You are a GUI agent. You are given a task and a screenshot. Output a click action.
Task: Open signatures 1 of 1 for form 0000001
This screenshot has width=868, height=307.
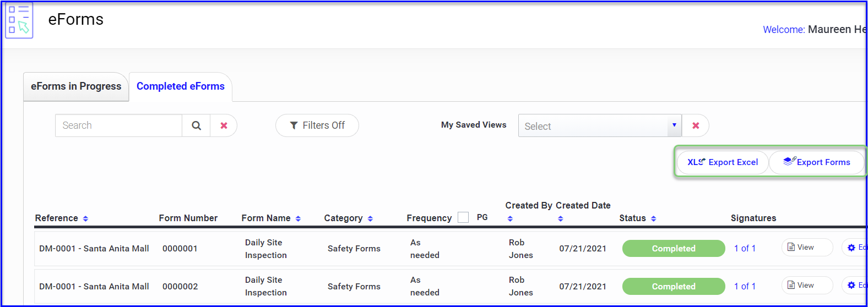745,249
